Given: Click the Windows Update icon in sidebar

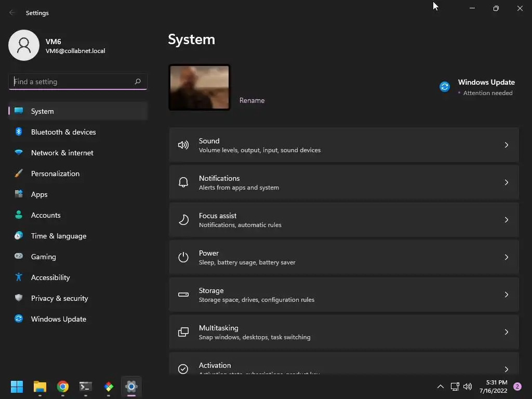Looking at the screenshot, I should point(19,318).
